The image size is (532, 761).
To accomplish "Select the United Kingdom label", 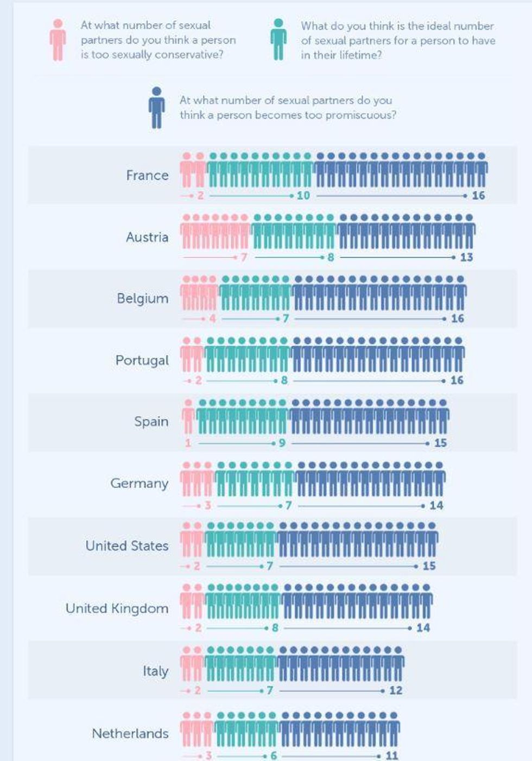I will (x=117, y=608).
